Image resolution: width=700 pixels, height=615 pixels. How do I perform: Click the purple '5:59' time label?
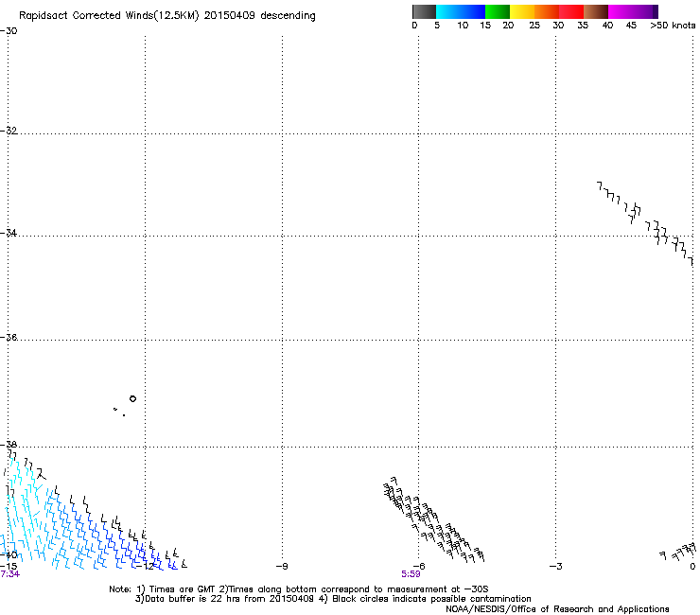(411, 574)
